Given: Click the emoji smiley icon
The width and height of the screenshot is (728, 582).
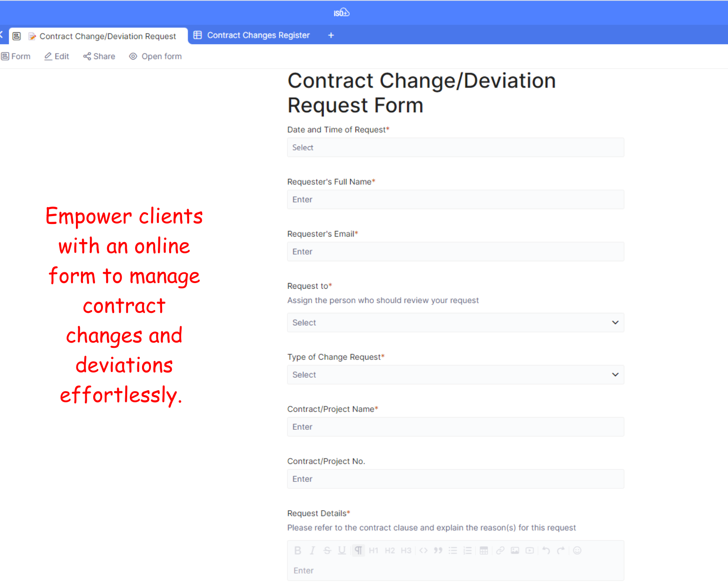Looking at the screenshot, I should (x=577, y=550).
